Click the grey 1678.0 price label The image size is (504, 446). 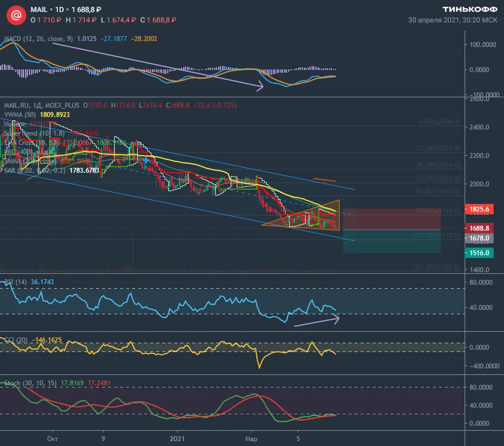[x=479, y=238]
